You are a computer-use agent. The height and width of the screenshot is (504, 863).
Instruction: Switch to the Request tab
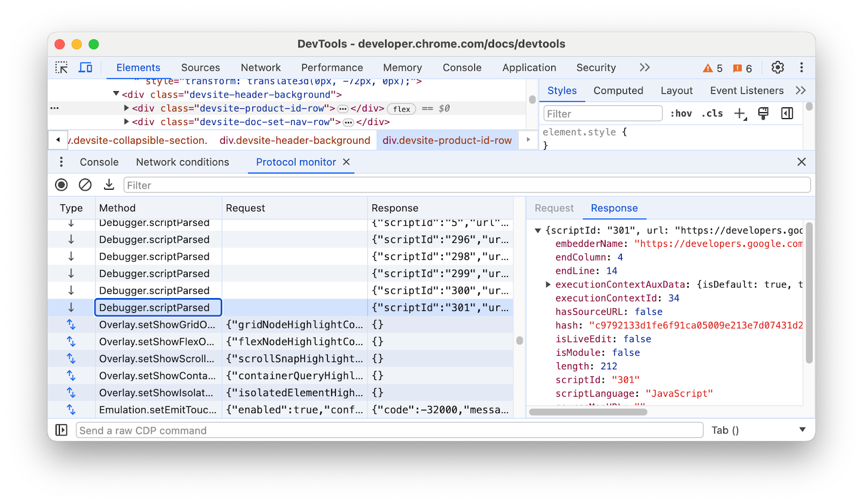pyautogui.click(x=553, y=208)
